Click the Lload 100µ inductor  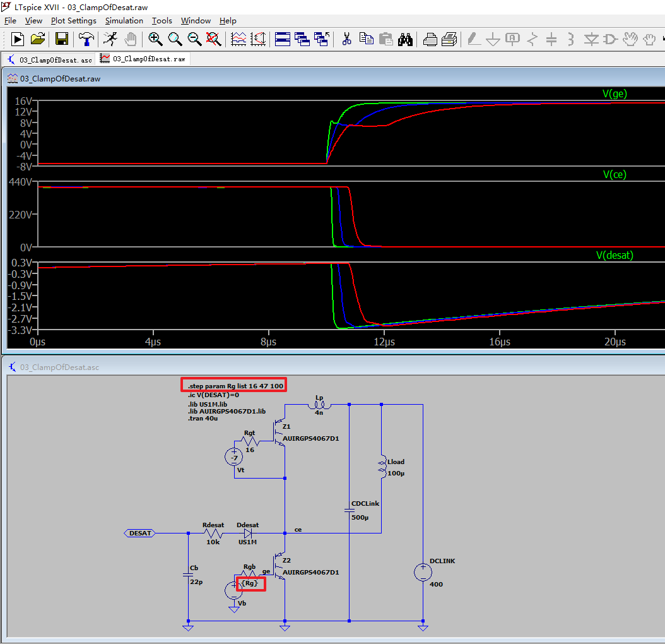[x=382, y=467]
